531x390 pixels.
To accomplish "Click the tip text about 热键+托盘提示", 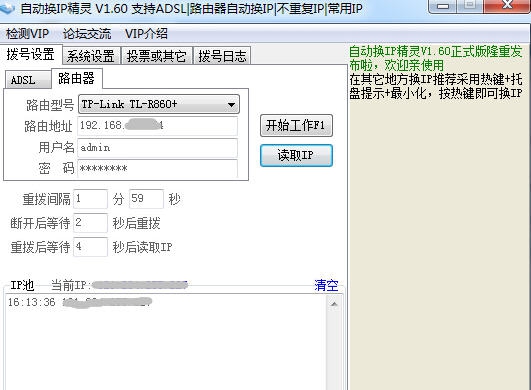I will point(436,86).
